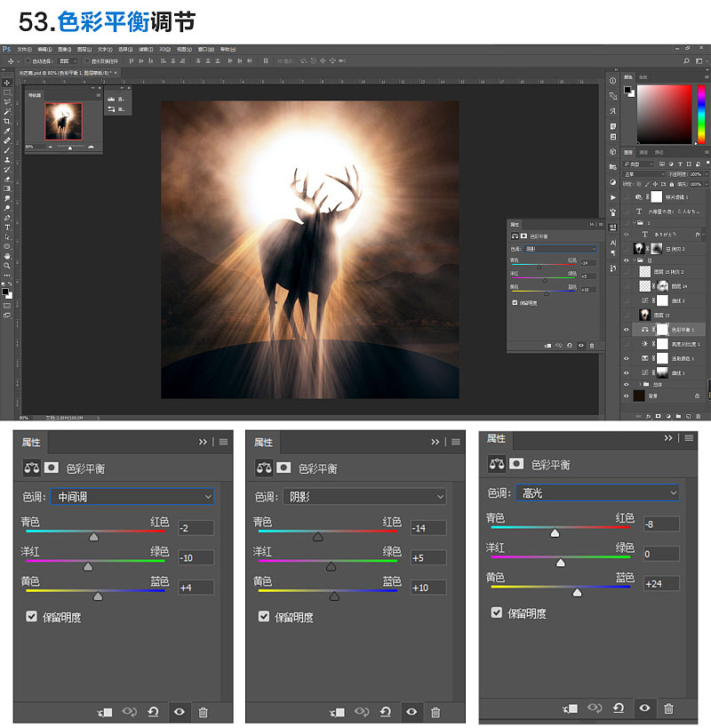Collapse midtones properties panel with double arrows
The height and width of the screenshot is (728, 711).
click(203, 442)
